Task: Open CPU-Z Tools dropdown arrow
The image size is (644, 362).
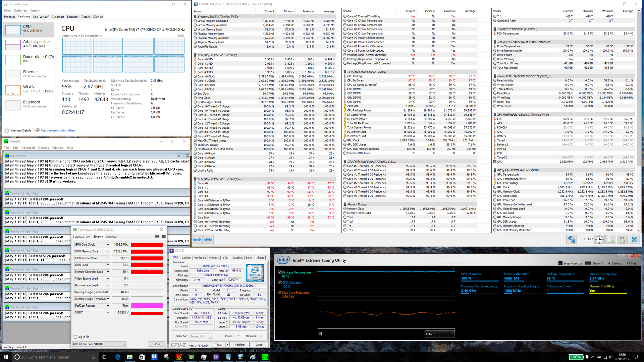Action: pyautogui.click(x=227, y=345)
